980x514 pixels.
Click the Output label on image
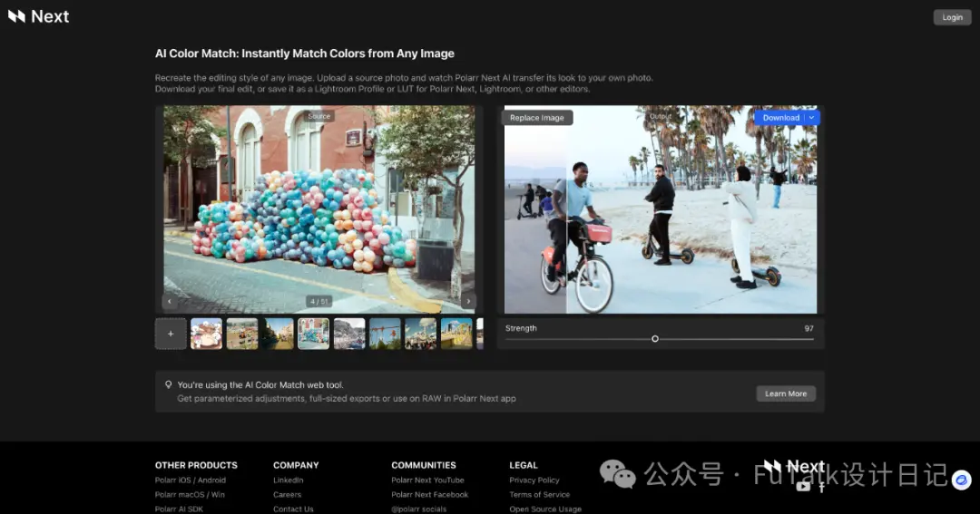pos(660,116)
